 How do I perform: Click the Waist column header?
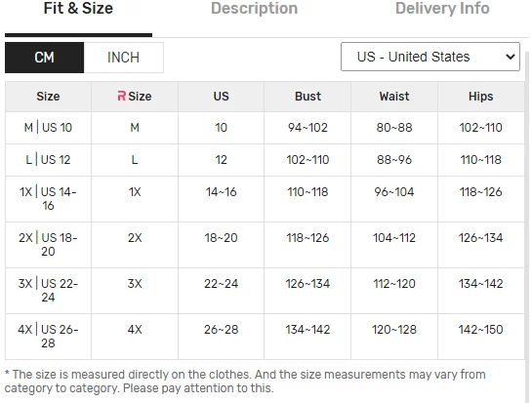394,97
